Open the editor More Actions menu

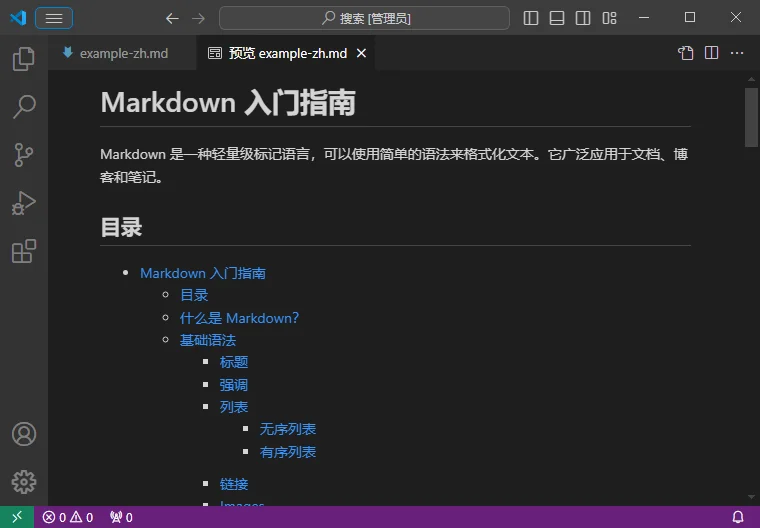point(737,53)
